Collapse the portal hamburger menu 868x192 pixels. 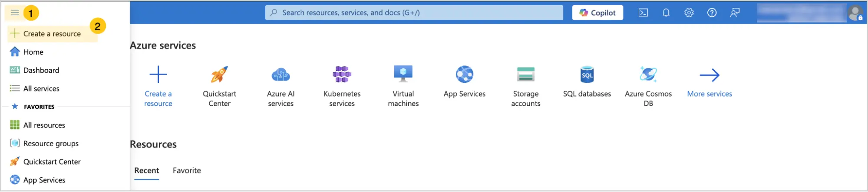(x=15, y=13)
